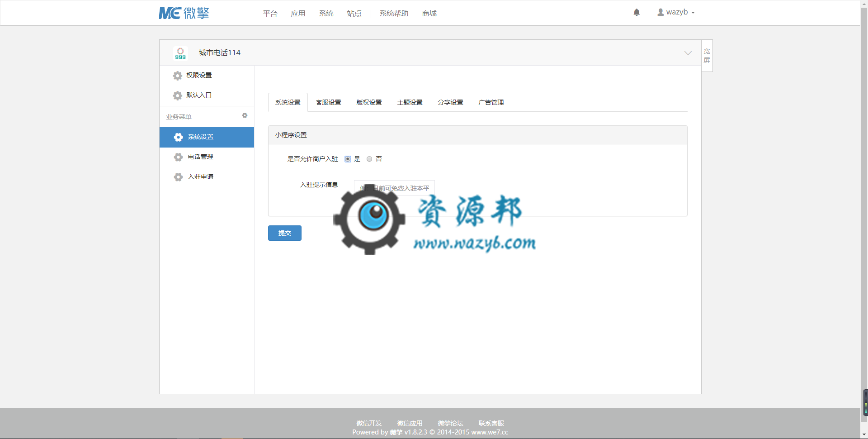This screenshot has width=868, height=439.
Task: Open the 系统帮助 menu
Action: (394, 14)
